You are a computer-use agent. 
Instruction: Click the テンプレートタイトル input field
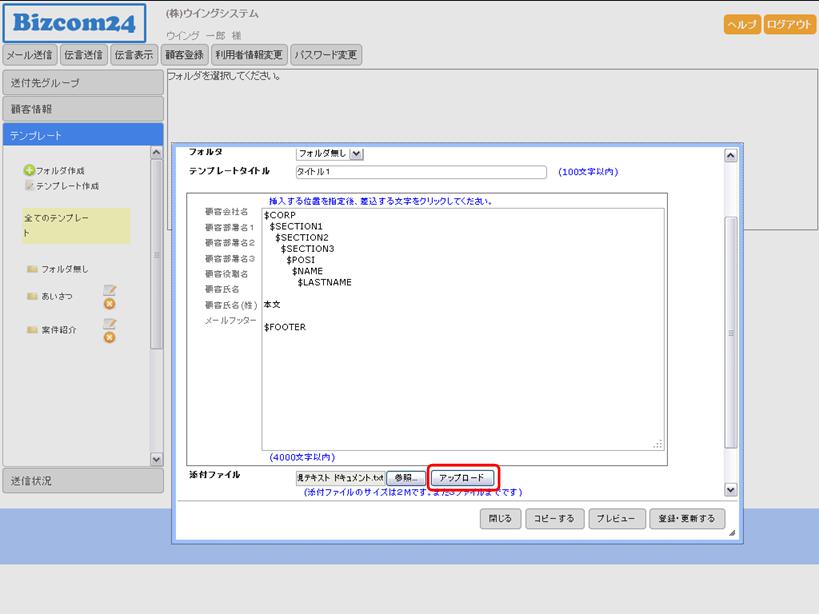point(420,172)
